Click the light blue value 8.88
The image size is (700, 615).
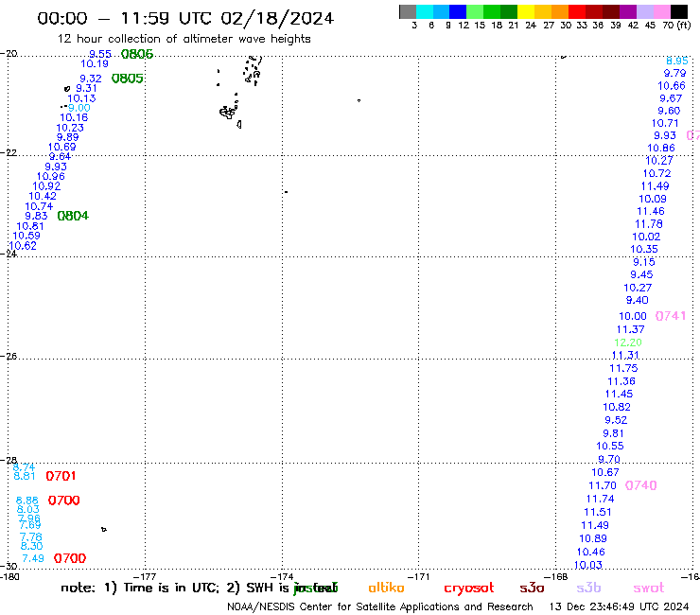point(27,501)
